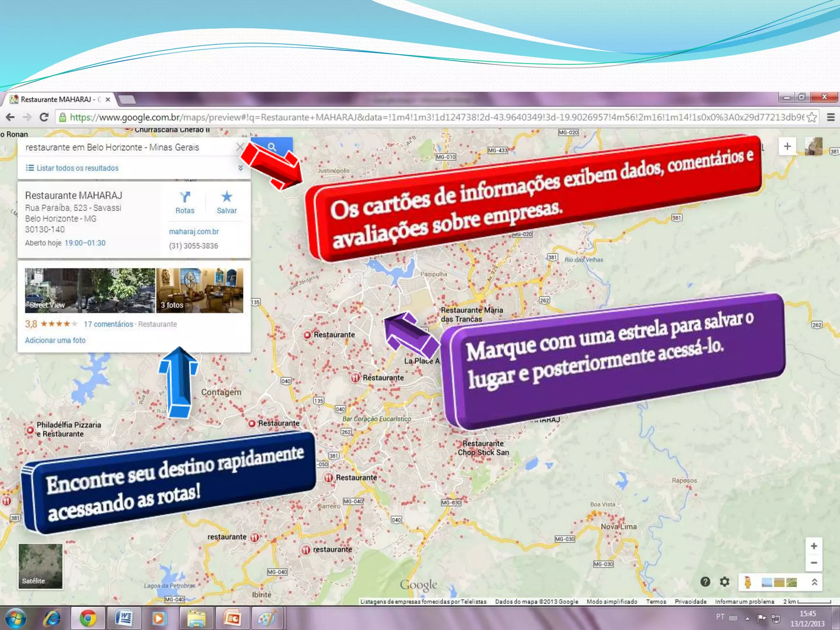The height and width of the screenshot is (630, 840).
Task: Clear search with the X in search box
Action: tap(240, 147)
